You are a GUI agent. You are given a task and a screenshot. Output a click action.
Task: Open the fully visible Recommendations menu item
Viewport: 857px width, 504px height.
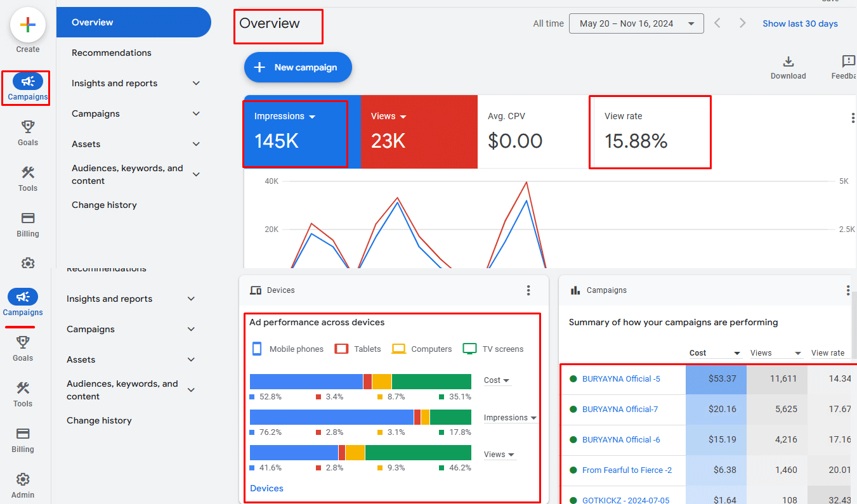pos(112,53)
